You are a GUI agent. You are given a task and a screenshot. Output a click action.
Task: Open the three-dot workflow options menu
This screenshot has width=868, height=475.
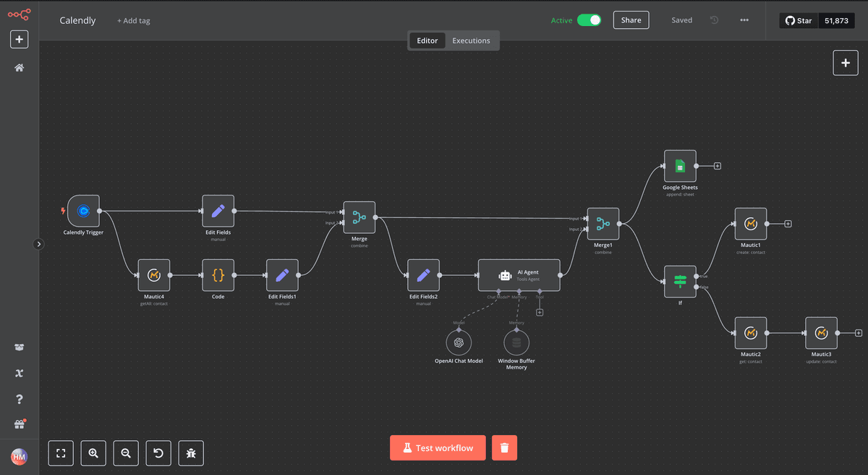tap(744, 20)
